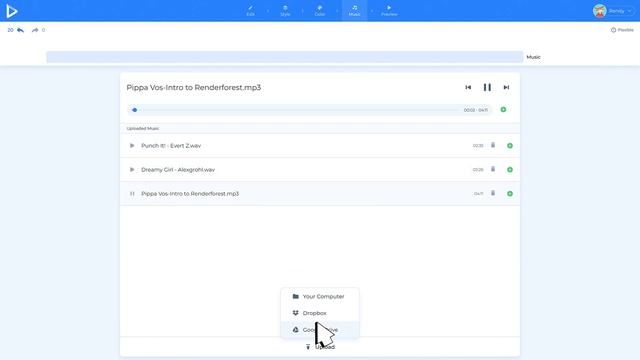Select the Music step tab
This screenshot has width=640, height=360.
click(354, 11)
